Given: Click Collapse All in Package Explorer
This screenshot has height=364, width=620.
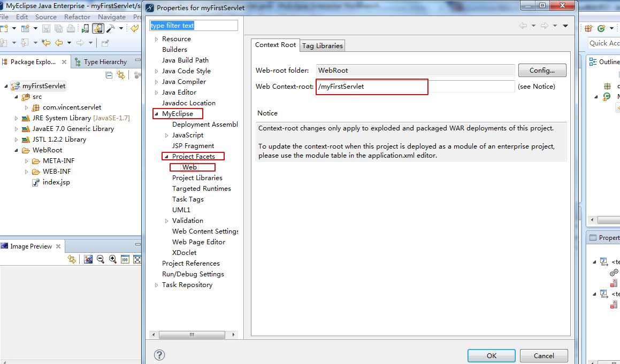Looking at the screenshot, I should click(109, 75).
